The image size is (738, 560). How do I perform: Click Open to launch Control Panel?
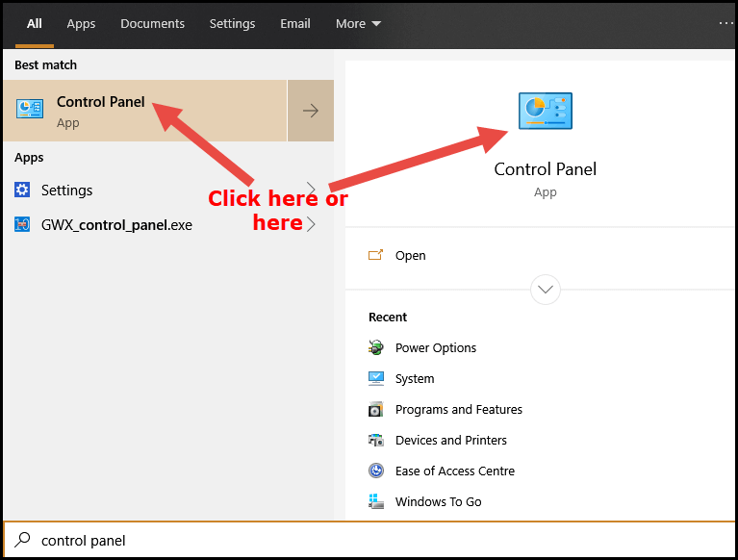(x=410, y=256)
